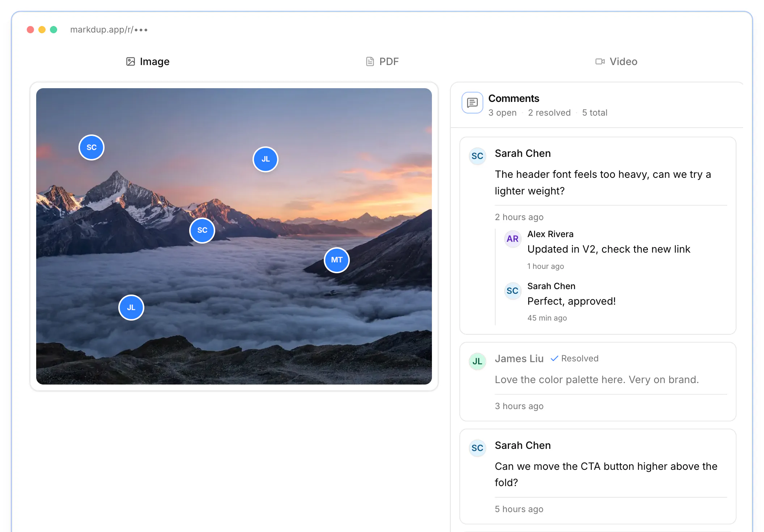
Task: Click the James Liu name
Action: point(519,359)
